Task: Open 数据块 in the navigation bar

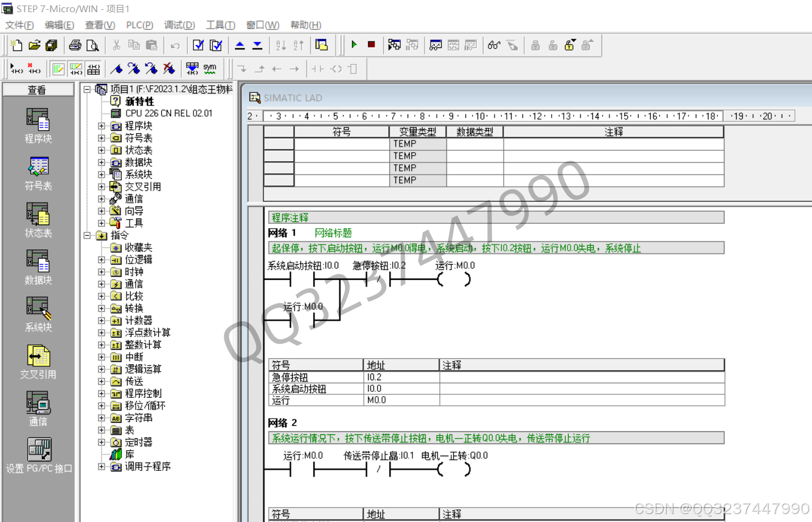Action: click(x=38, y=268)
